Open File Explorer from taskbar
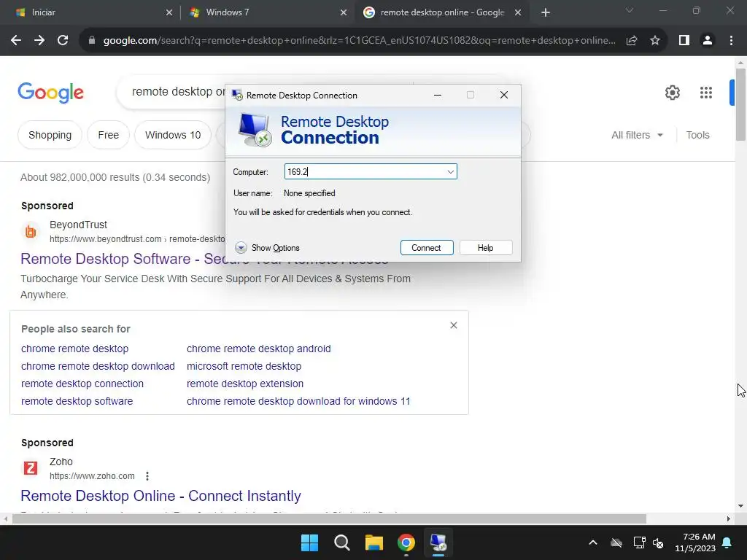 point(374,542)
